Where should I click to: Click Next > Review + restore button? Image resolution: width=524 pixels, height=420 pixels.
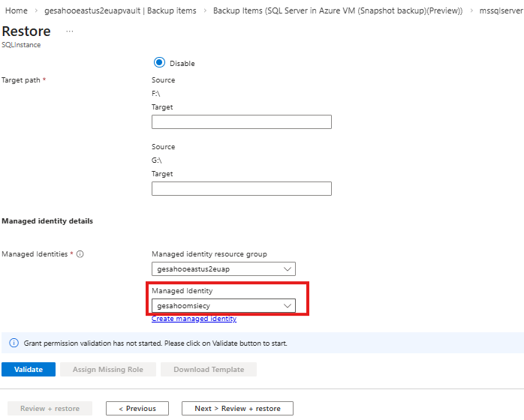click(x=238, y=408)
